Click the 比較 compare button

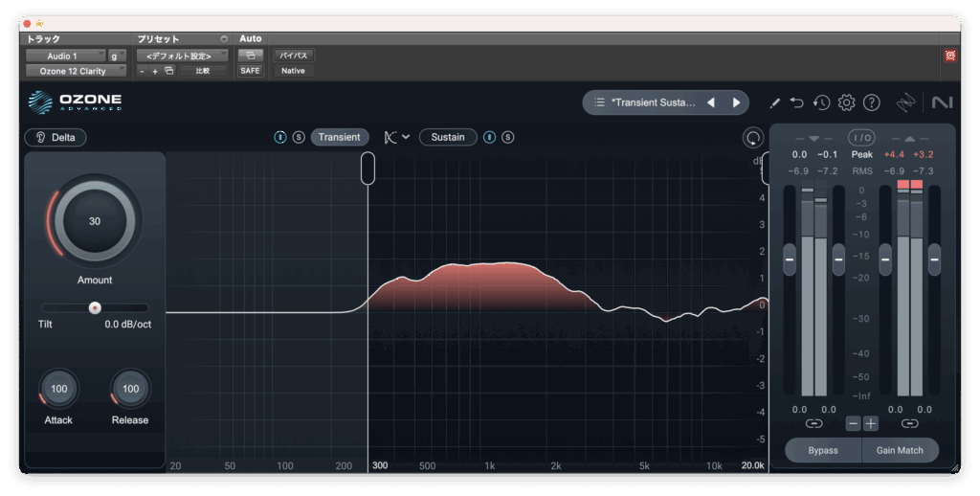[203, 71]
